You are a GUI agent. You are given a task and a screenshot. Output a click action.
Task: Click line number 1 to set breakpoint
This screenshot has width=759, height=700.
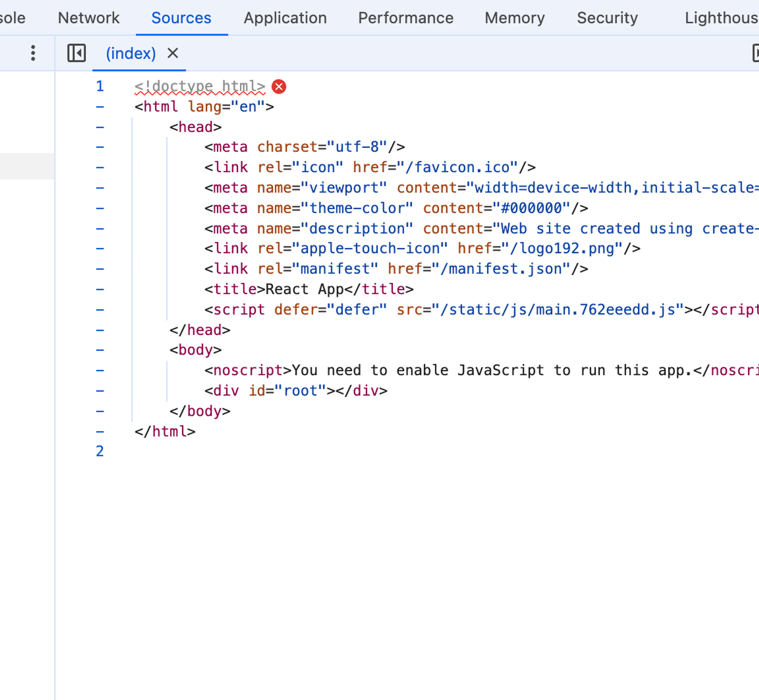(x=100, y=87)
